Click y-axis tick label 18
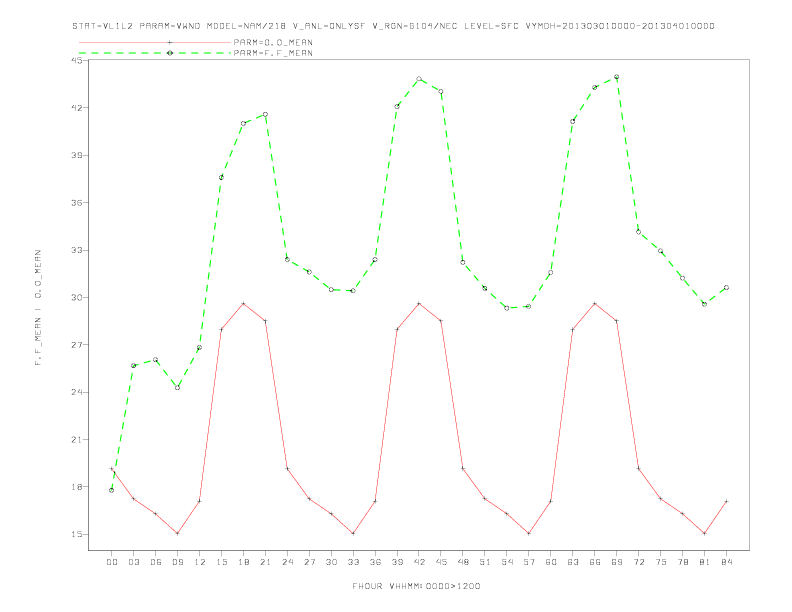 point(77,487)
